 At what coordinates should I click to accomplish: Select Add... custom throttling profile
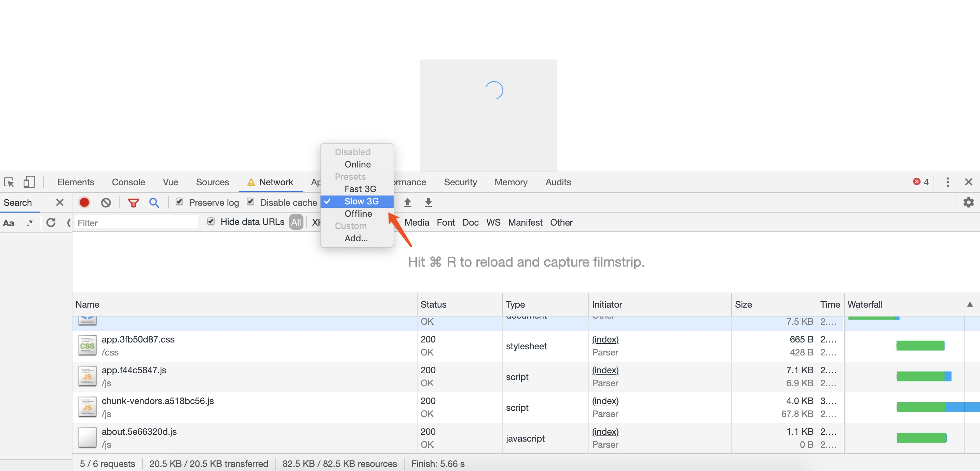(x=356, y=238)
